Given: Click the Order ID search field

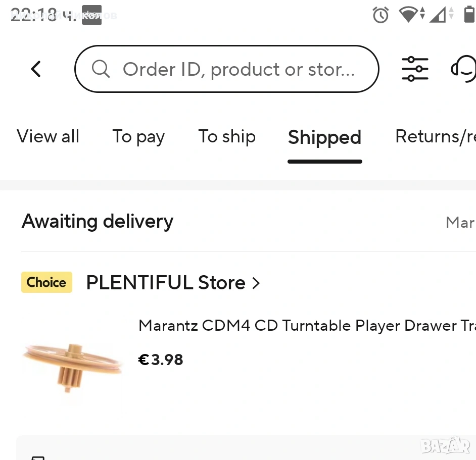Looking at the screenshot, I should [239, 69].
